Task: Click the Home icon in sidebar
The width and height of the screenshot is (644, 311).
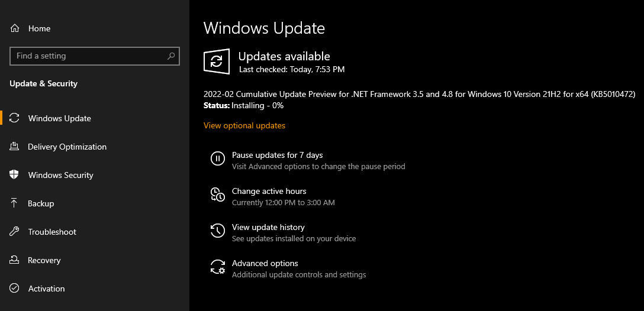Action: coord(15,28)
